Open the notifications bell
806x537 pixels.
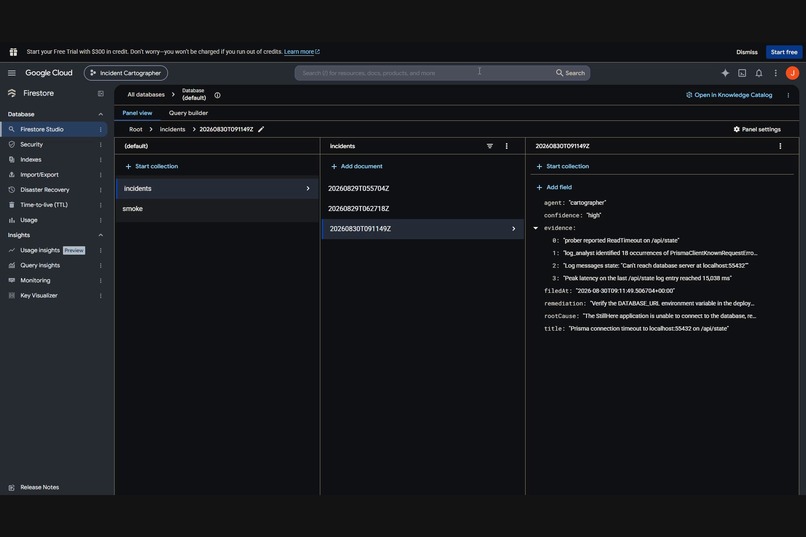(x=759, y=73)
